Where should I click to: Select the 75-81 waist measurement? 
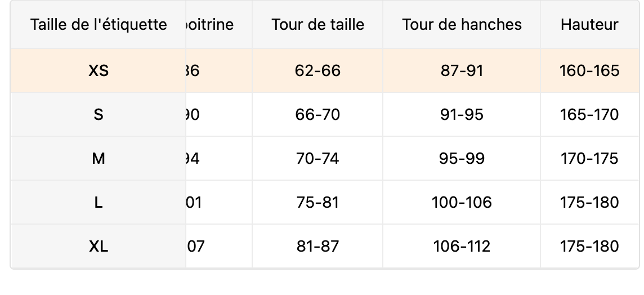317,203
